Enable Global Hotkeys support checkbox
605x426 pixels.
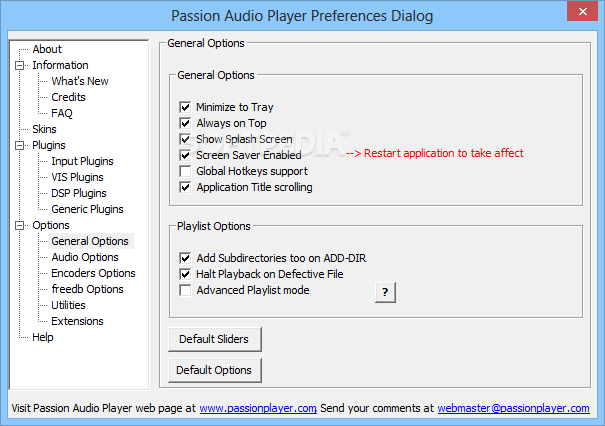click(185, 171)
